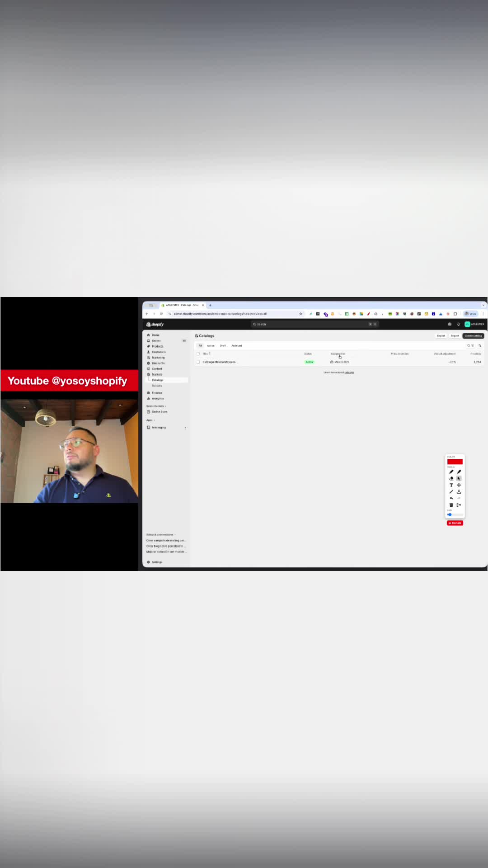Reload page with browser refresh button

click(x=161, y=314)
